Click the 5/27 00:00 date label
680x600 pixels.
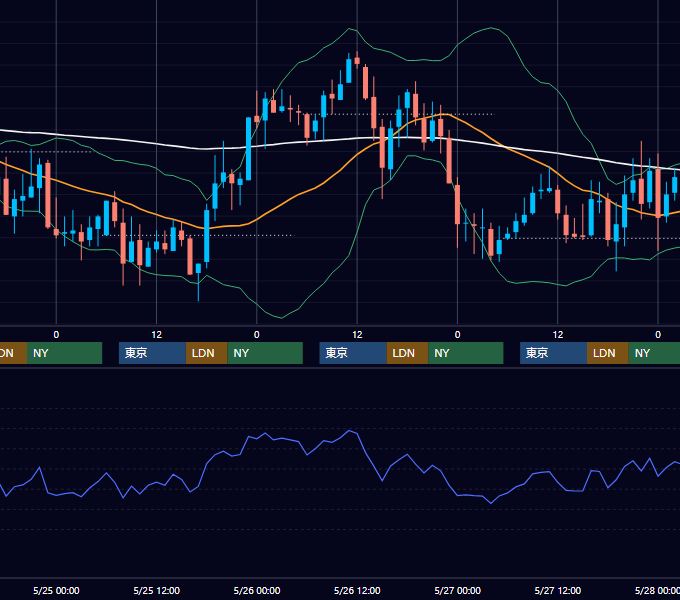point(458,590)
